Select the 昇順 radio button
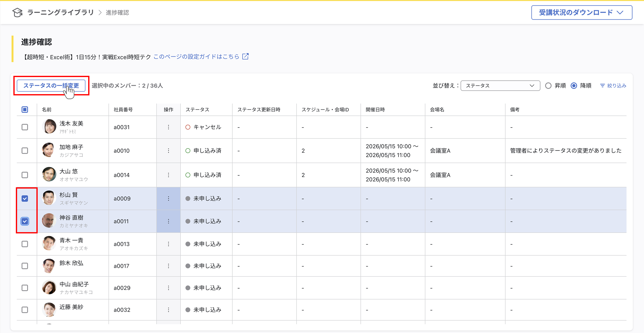Image resolution: width=644 pixels, height=333 pixels. tap(549, 85)
